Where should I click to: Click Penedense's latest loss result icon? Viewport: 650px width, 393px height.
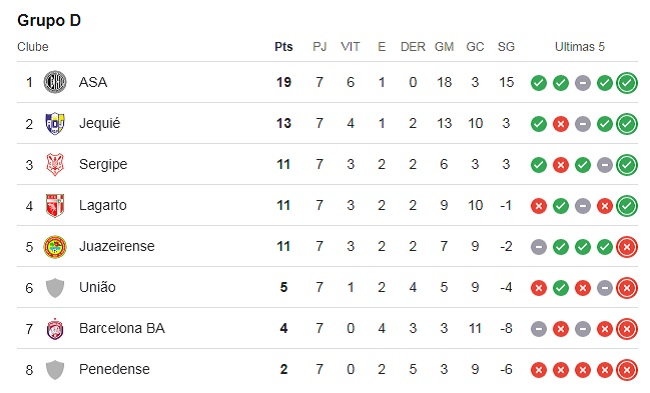point(627,370)
